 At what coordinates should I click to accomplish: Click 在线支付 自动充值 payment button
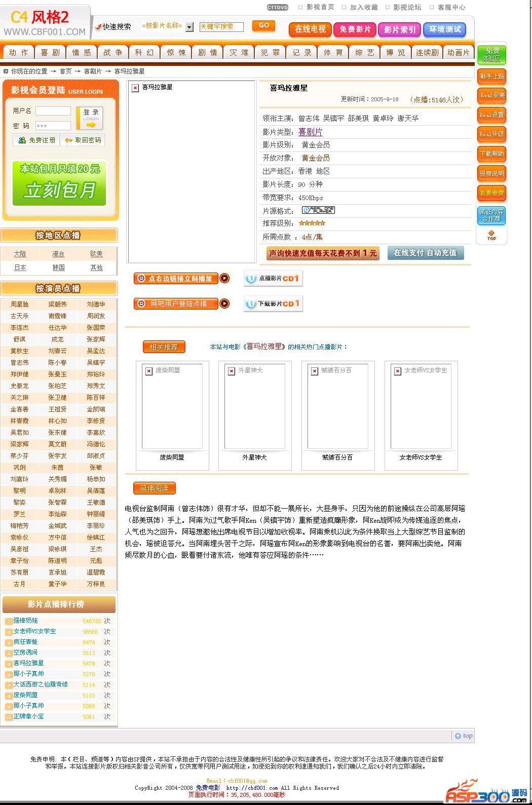click(x=426, y=253)
